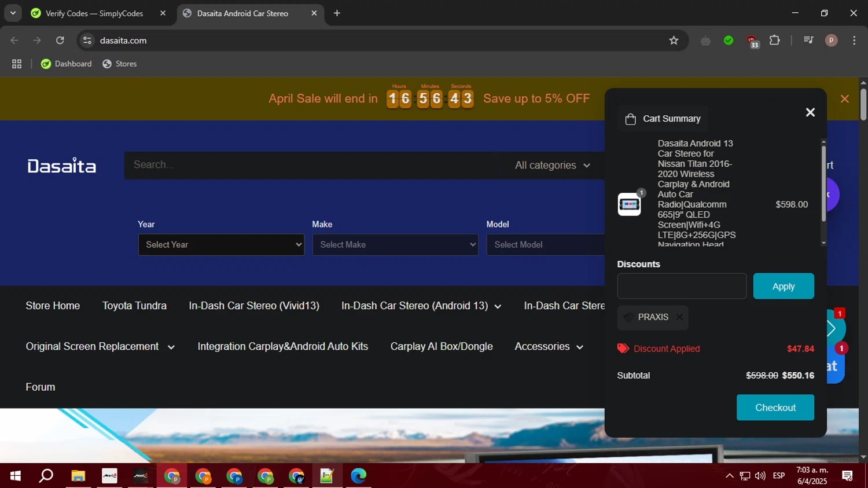Open the tab search dropdown arrow
Viewport: 868px width, 488px height.
tap(13, 13)
